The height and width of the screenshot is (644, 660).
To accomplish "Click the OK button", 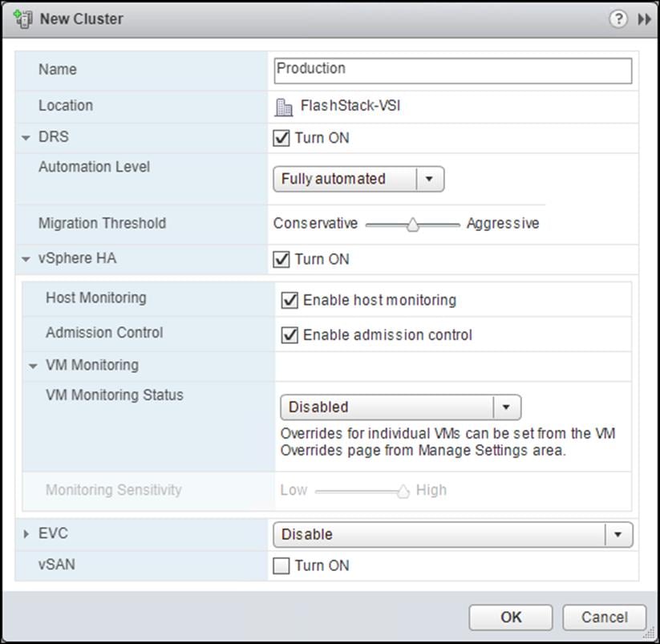I will 510,618.
